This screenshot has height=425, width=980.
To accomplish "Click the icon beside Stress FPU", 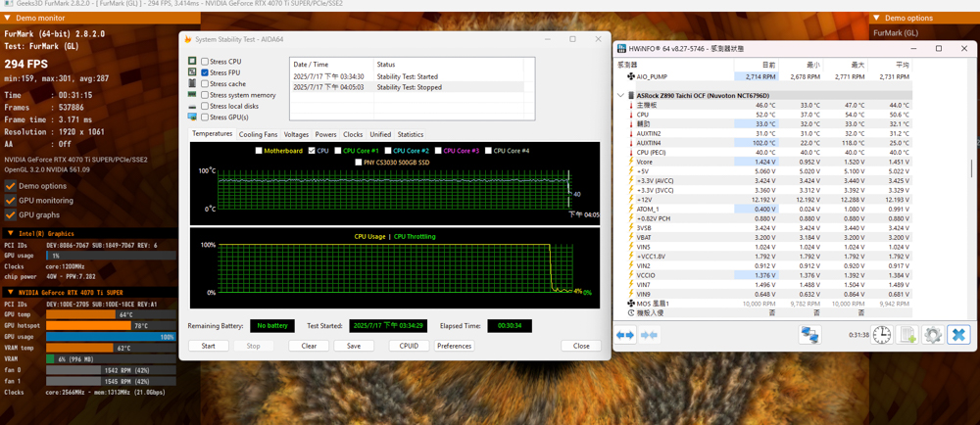I will click(x=192, y=72).
